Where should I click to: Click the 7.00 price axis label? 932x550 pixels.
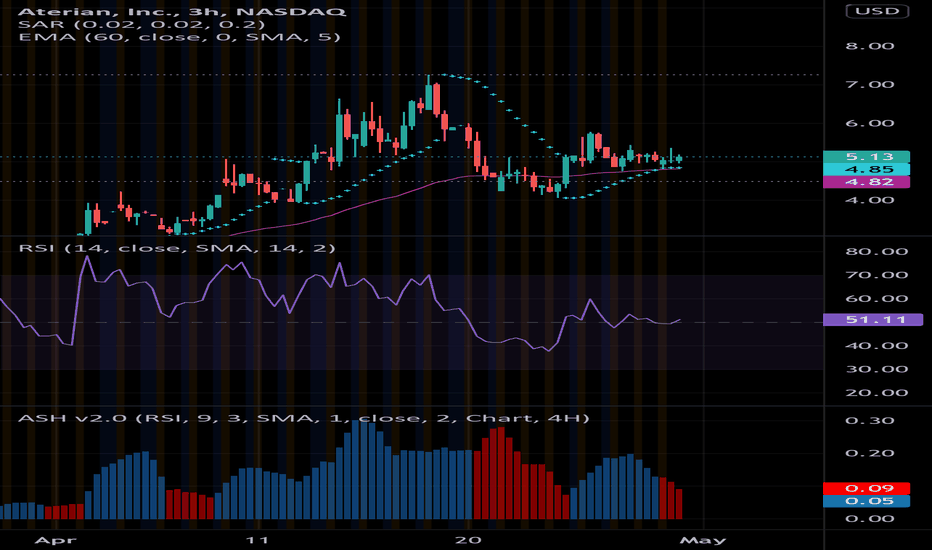click(x=870, y=84)
